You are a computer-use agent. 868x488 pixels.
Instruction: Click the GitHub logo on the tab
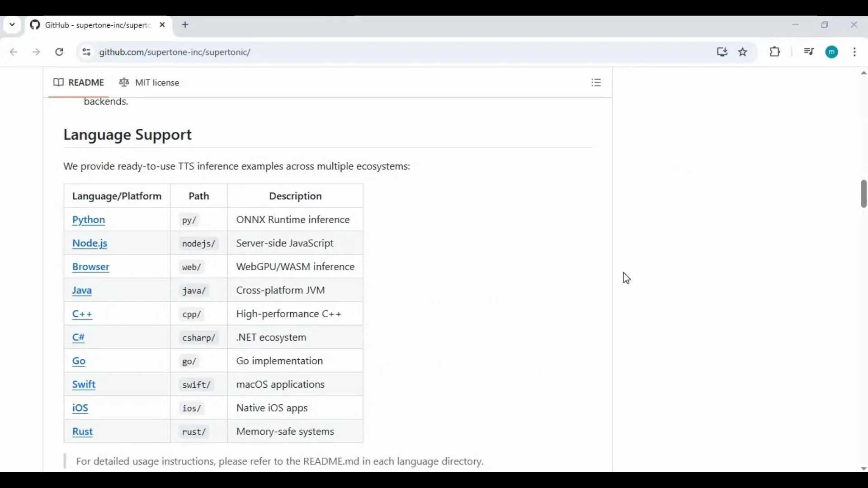[x=35, y=25]
